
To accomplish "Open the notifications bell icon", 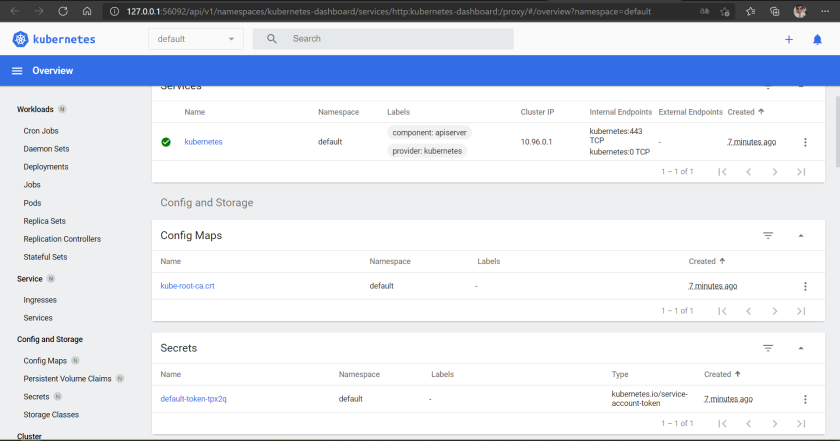I will point(817,39).
